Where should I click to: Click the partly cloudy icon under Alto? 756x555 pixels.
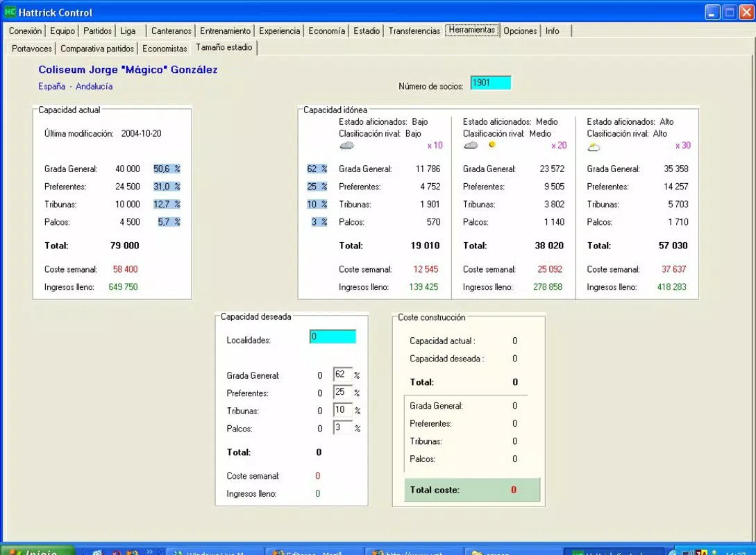(594, 147)
